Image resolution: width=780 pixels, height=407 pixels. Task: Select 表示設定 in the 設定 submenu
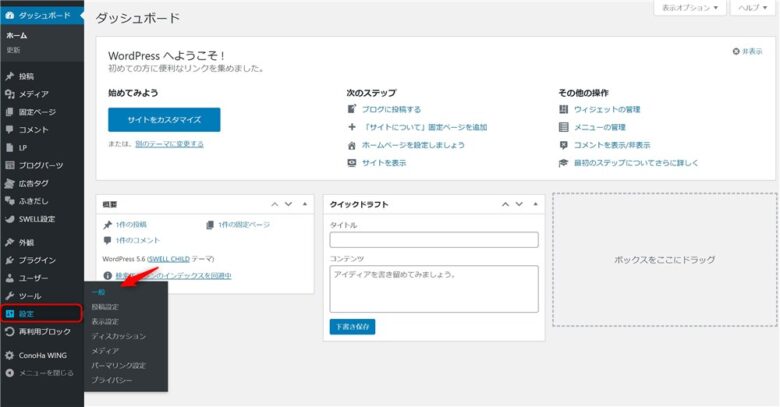105,321
